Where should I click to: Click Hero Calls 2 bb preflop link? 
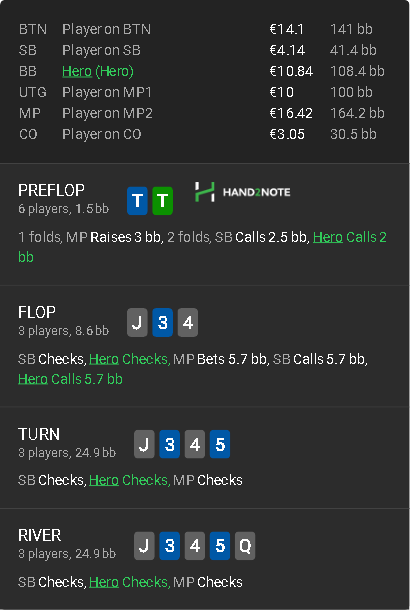202,247
